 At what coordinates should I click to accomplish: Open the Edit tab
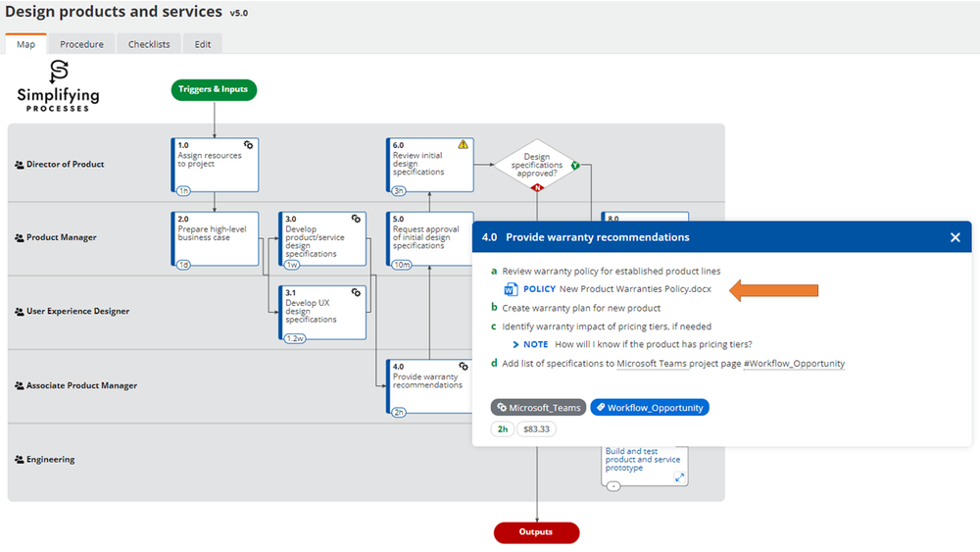pyautogui.click(x=203, y=44)
